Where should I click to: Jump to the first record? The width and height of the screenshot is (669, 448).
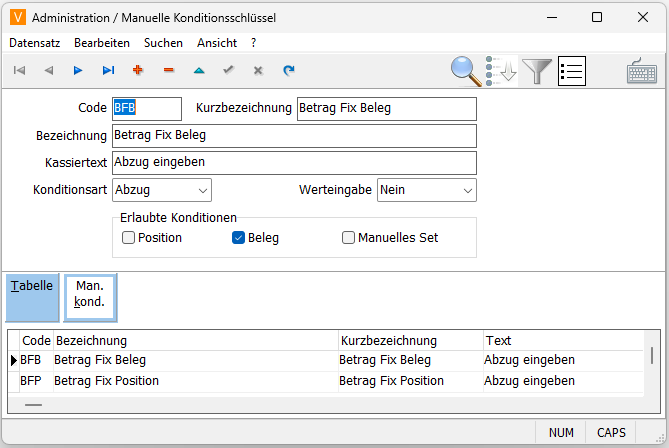(19, 70)
